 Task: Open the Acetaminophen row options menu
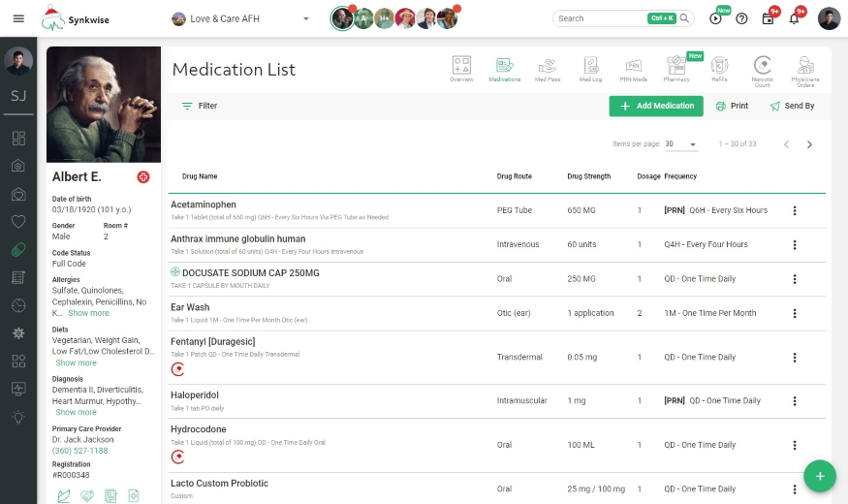coord(795,210)
